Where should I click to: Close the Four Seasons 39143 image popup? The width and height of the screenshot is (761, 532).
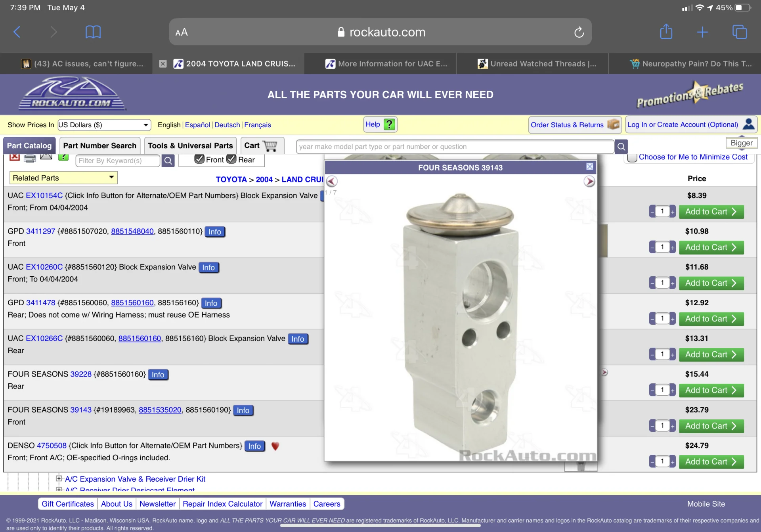point(589,166)
